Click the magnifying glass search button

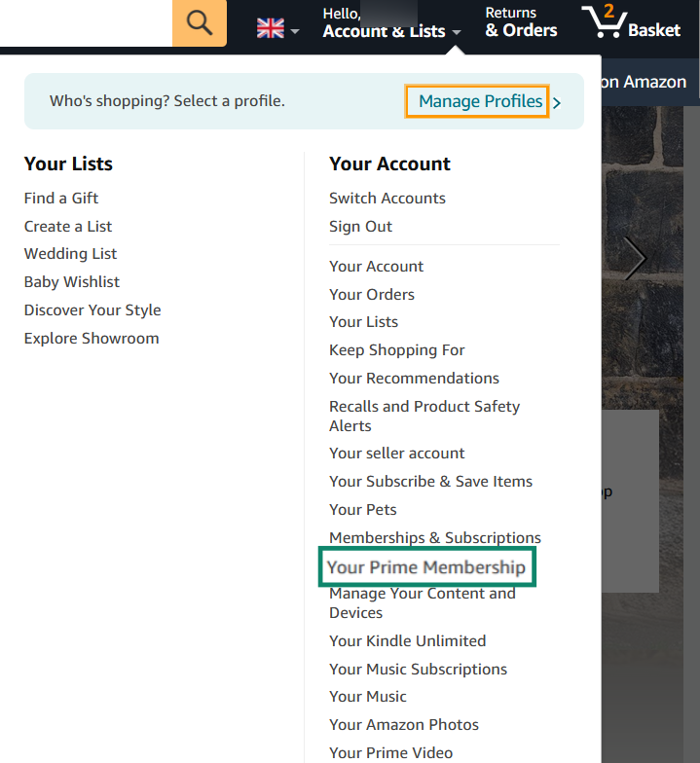200,23
